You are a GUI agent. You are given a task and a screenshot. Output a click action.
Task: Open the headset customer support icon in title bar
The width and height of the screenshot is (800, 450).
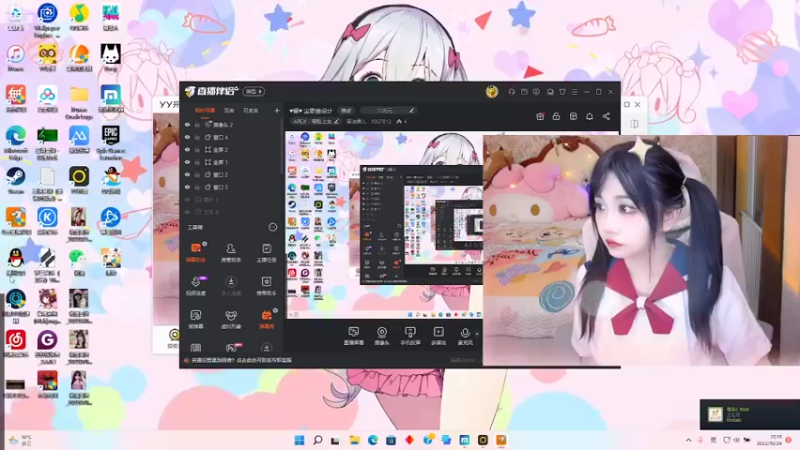[x=511, y=92]
